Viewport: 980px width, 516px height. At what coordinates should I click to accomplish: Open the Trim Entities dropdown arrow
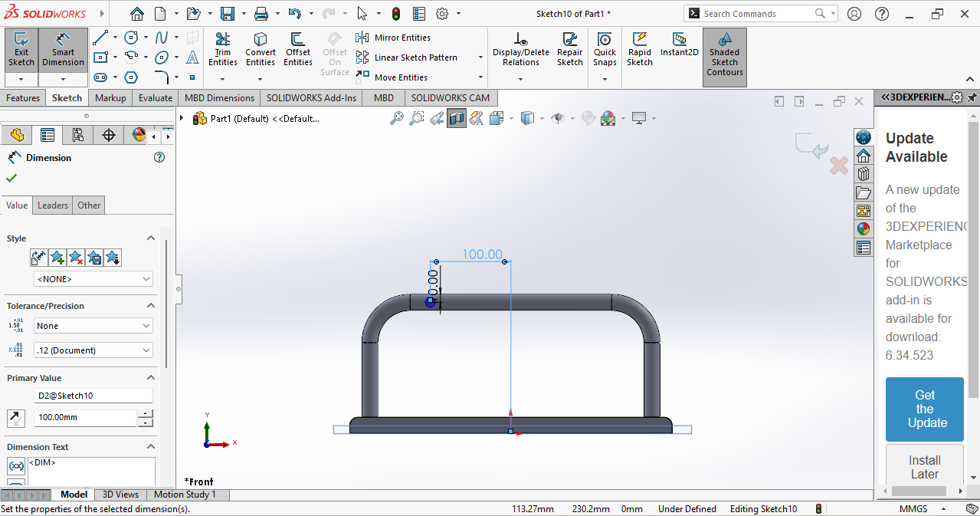[222, 78]
